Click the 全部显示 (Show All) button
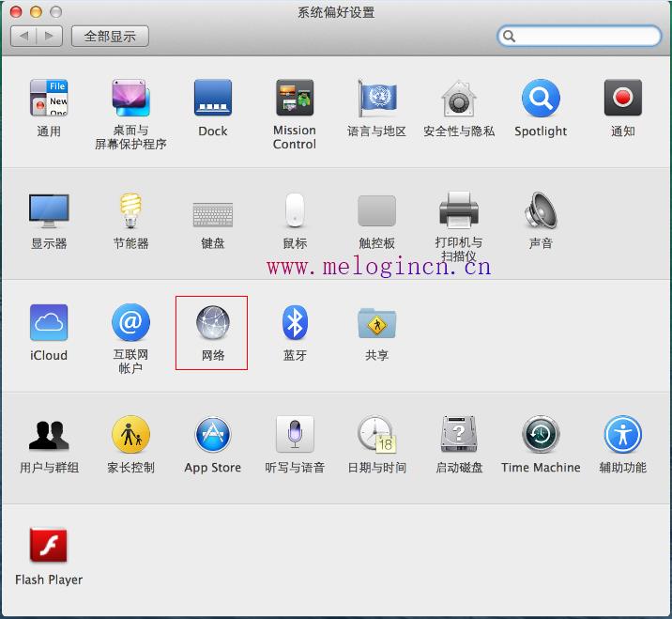 [x=110, y=36]
